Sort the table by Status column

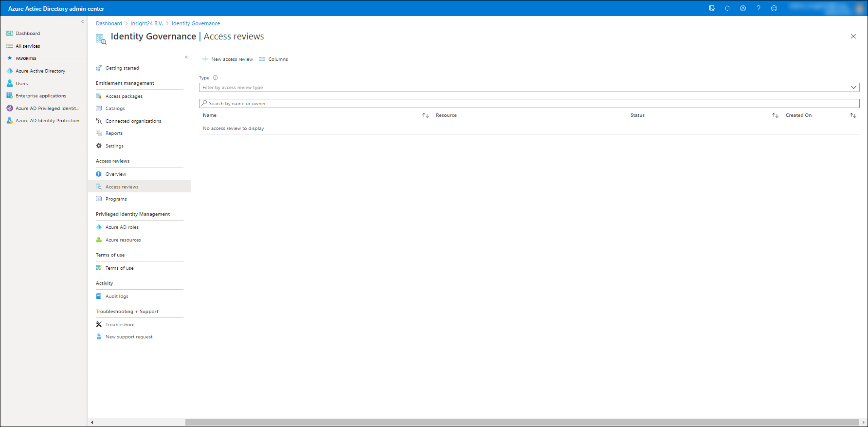[x=775, y=115]
